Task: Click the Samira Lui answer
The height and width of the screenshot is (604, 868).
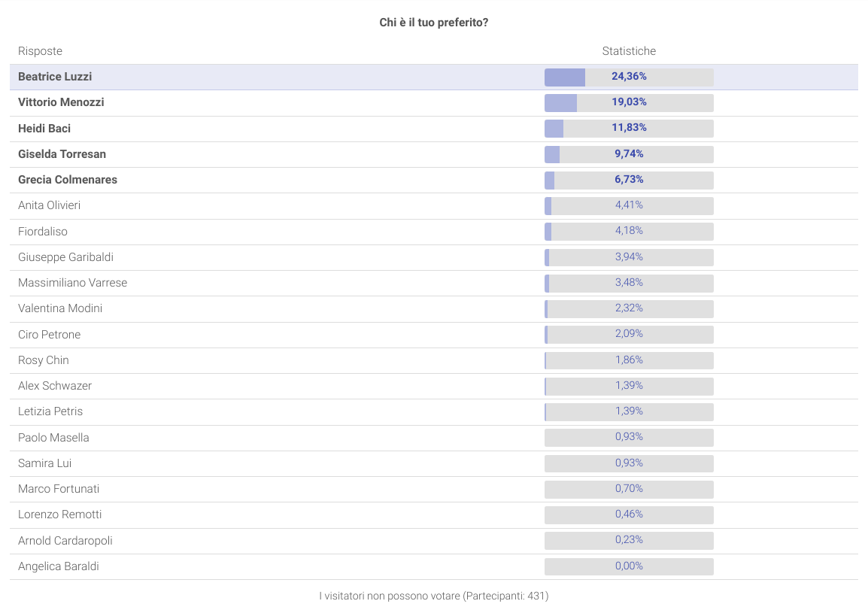Action: 44,463
